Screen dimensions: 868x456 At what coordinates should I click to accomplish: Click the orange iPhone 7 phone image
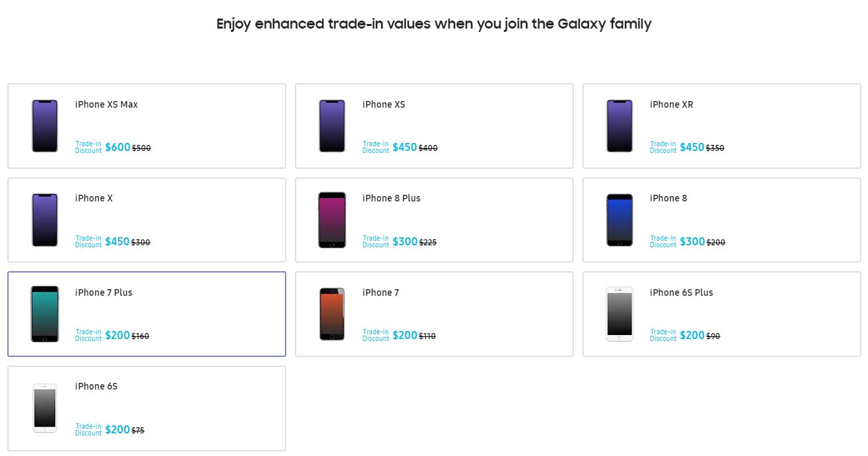click(x=332, y=314)
